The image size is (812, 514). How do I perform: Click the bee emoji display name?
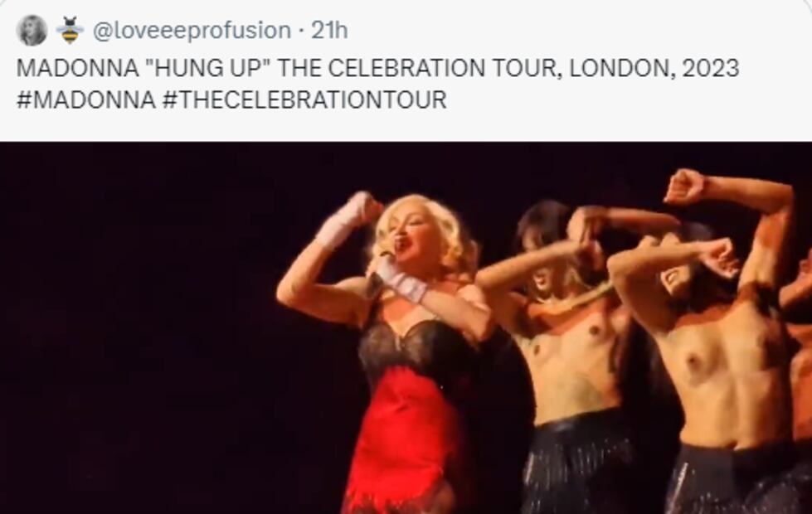[x=70, y=30]
